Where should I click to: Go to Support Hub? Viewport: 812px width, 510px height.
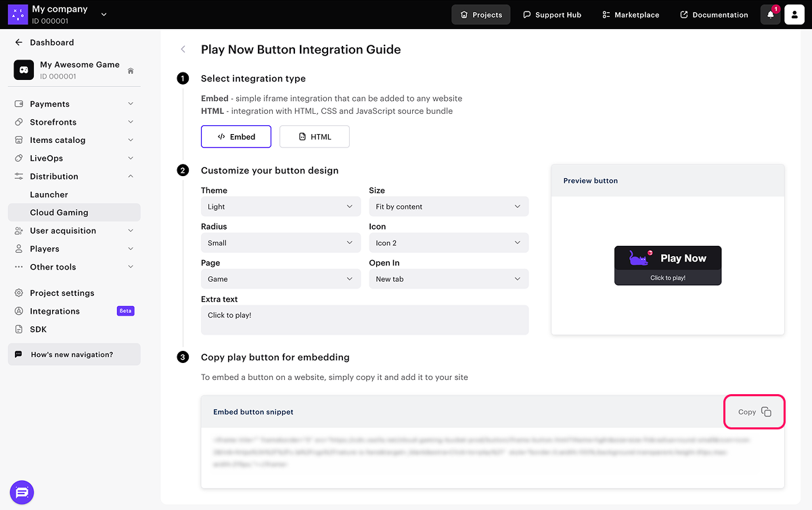pos(551,15)
